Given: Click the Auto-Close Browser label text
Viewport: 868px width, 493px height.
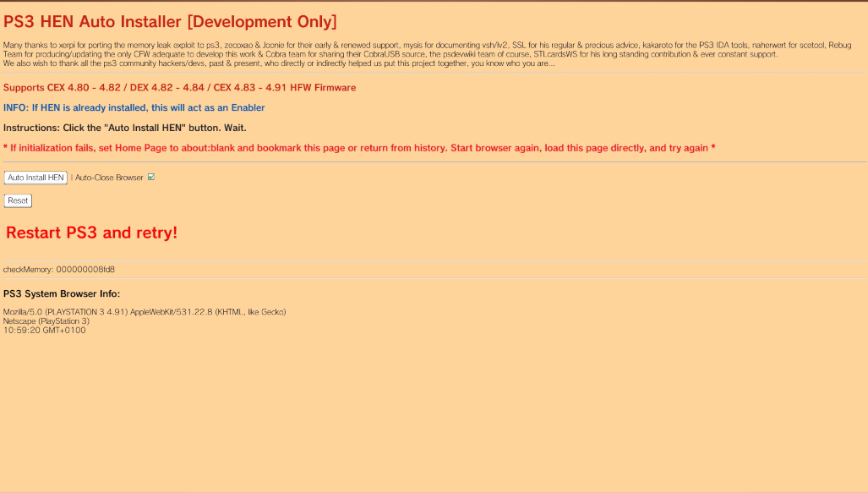Looking at the screenshot, I should pos(109,178).
